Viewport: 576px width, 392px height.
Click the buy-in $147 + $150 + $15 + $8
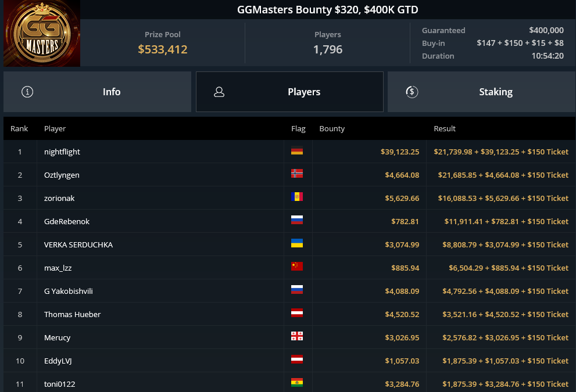click(x=520, y=43)
